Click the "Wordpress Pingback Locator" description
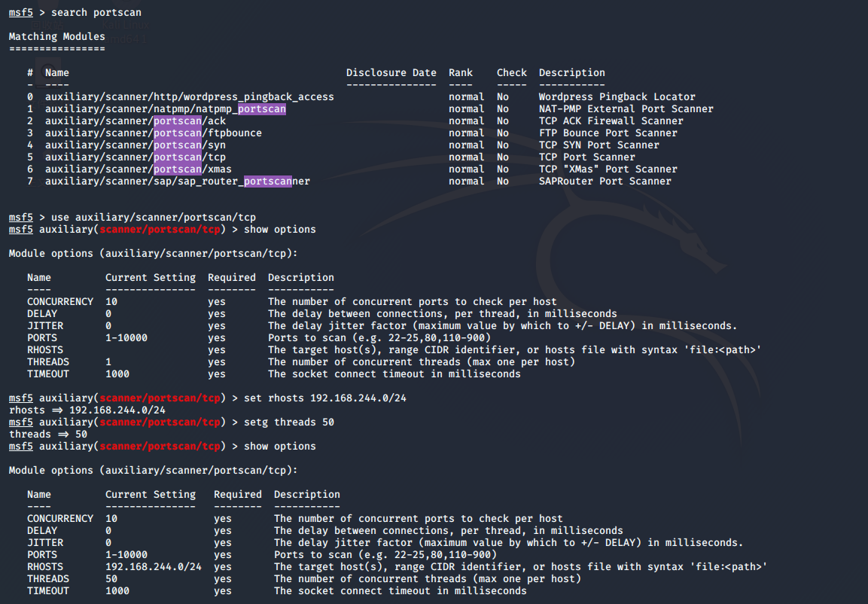Viewport: 868px width, 604px height. (x=617, y=97)
